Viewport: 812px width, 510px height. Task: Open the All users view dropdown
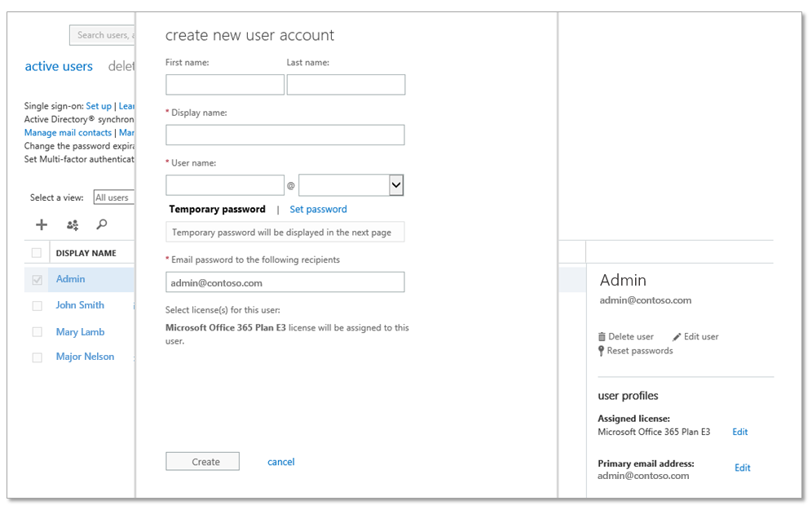click(114, 197)
